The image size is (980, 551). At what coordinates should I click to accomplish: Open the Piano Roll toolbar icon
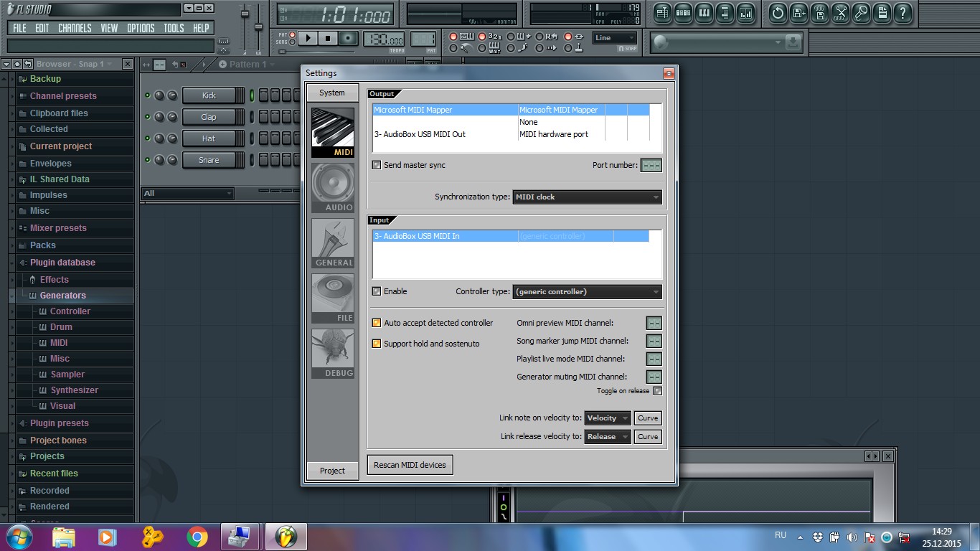(x=704, y=12)
